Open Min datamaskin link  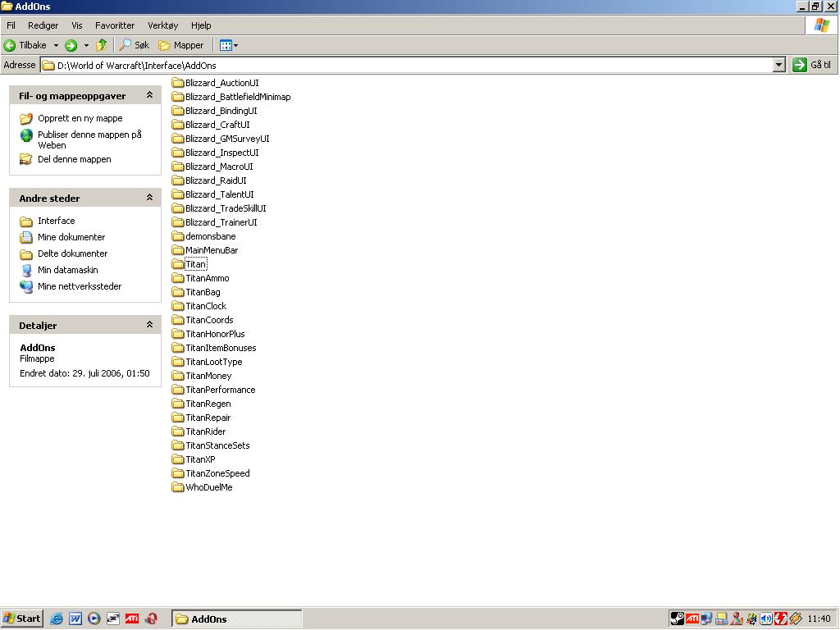click(x=67, y=270)
